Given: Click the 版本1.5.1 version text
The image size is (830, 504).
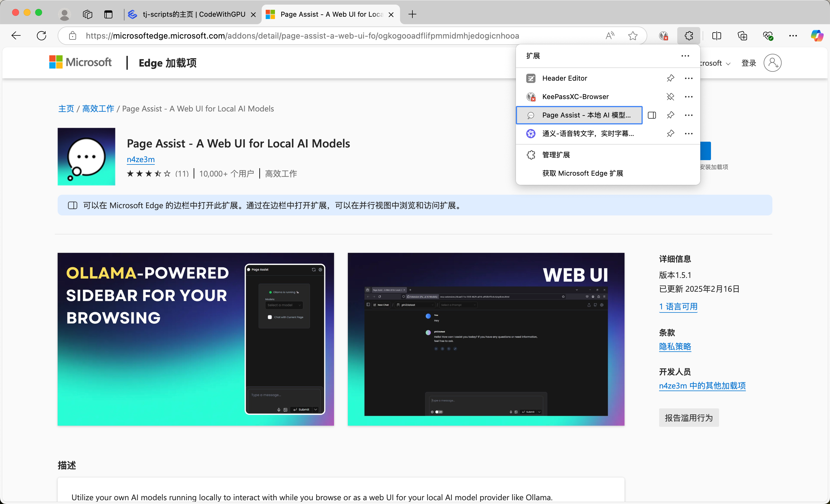Looking at the screenshot, I should pos(675,275).
